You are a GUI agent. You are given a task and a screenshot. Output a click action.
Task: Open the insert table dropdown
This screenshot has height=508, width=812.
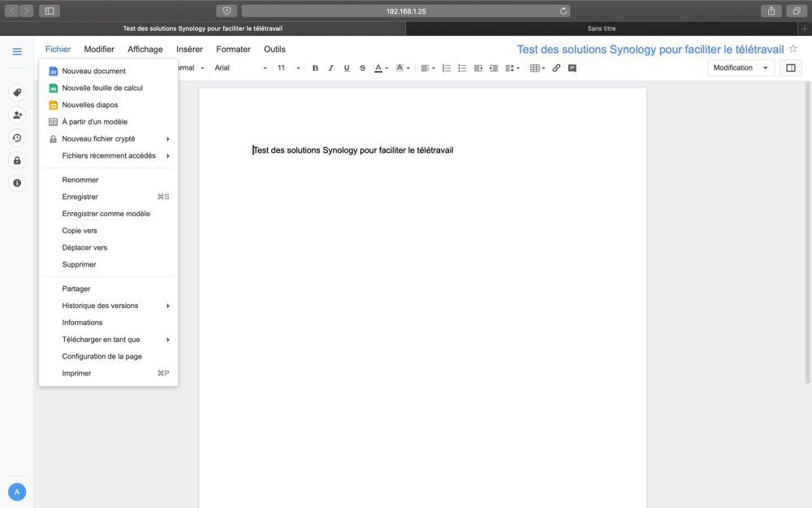[538, 68]
